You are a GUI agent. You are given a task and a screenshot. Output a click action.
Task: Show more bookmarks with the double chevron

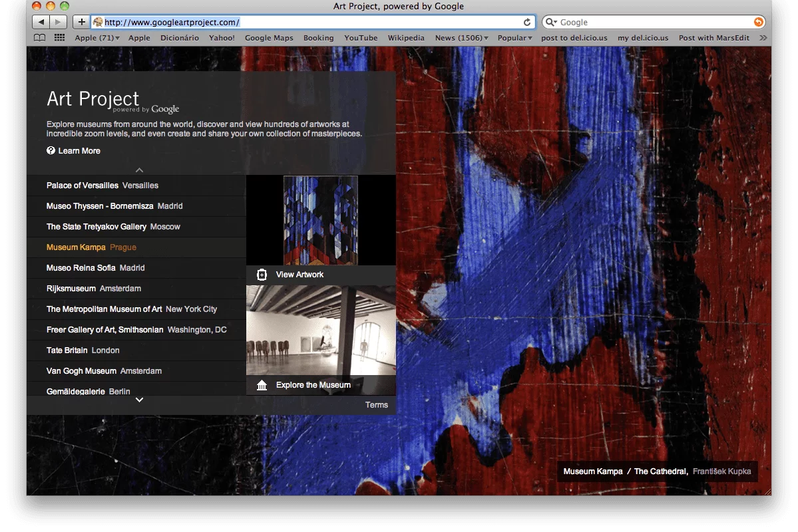point(763,38)
